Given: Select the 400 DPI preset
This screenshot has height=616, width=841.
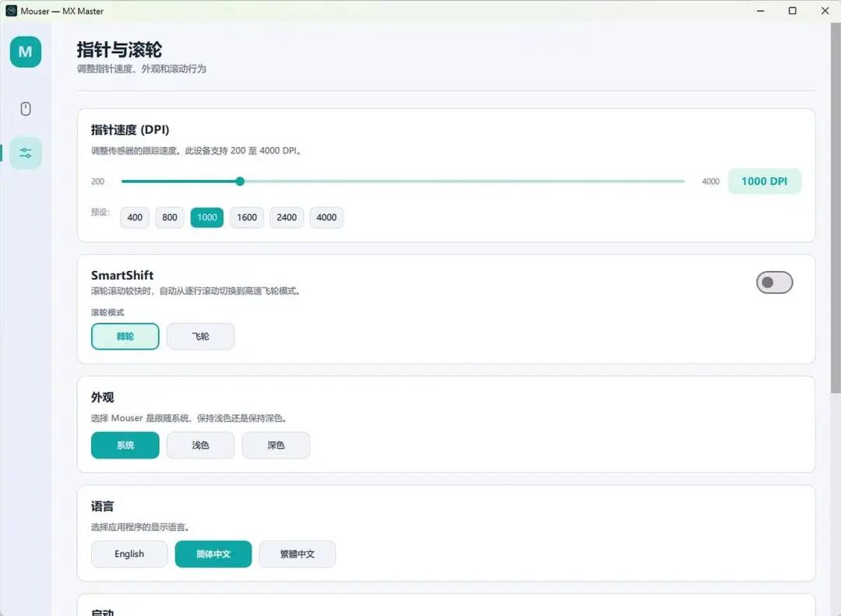Looking at the screenshot, I should pyautogui.click(x=134, y=217).
